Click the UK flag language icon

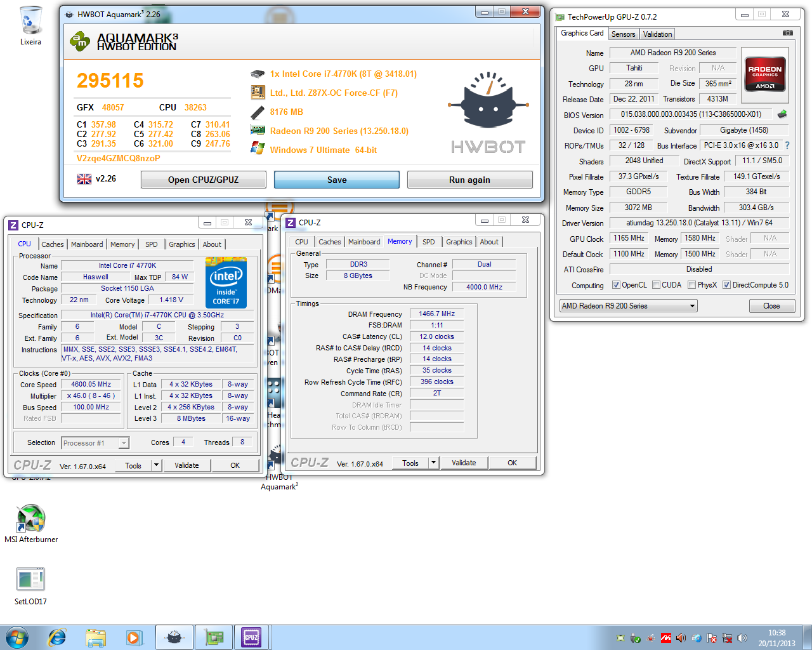(x=84, y=180)
